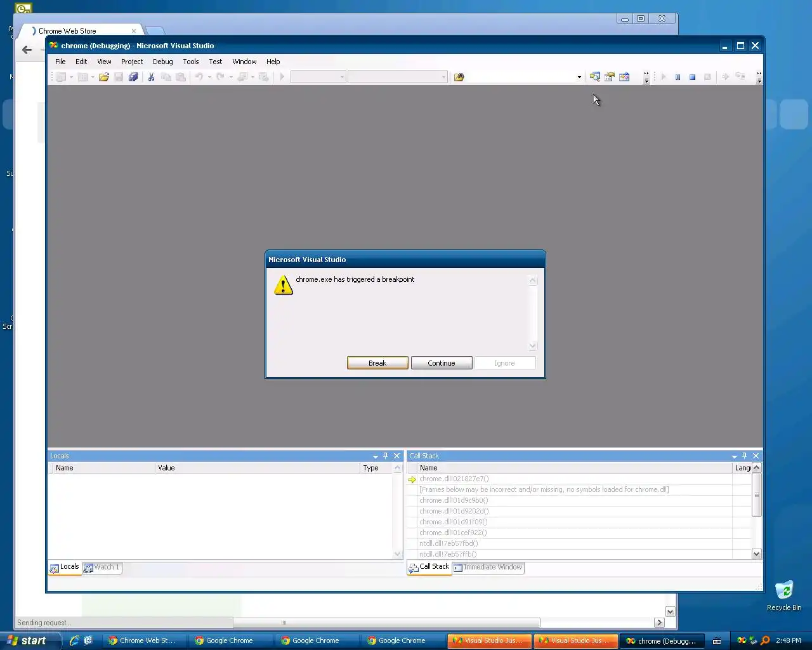Click Call Stack vertical scrollbar up arrow
Viewport: 812px width, 650px height.
(756, 468)
